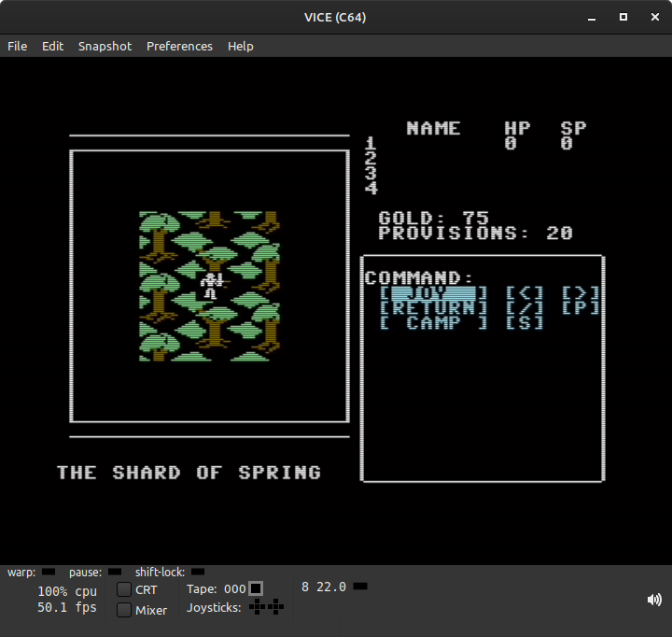Click the VICE (C64) window title
Image resolution: width=672 pixels, height=637 pixels.
[x=335, y=17]
